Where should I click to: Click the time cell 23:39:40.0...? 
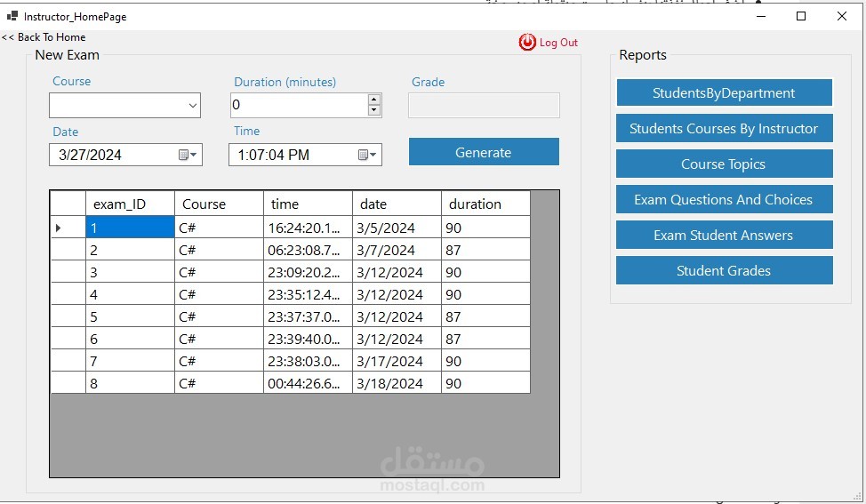(309, 339)
